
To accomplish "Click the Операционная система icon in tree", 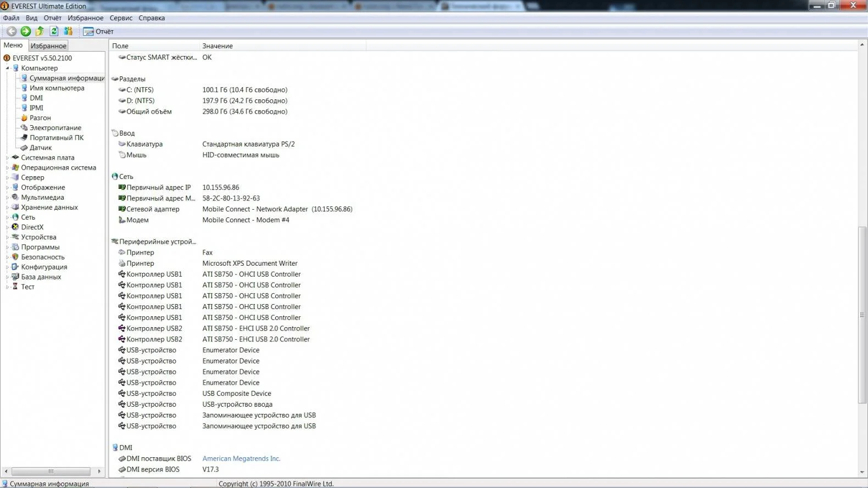I will (15, 167).
